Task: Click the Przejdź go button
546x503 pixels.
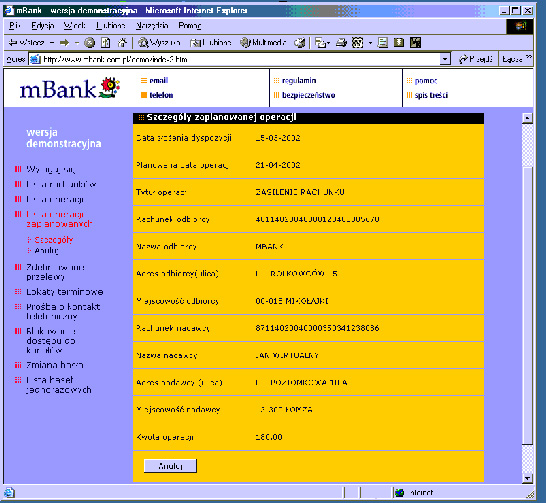Action: click(x=476, y=59)
